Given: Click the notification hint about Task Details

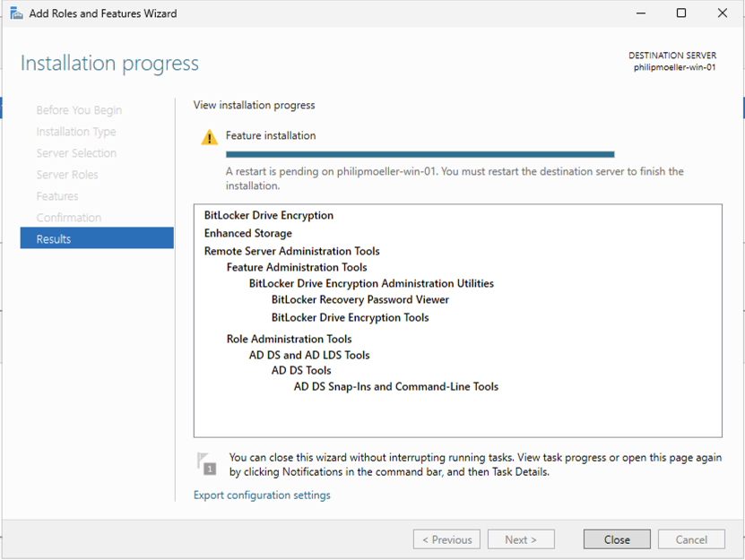Looking at the screenshot, I should (x=475, y=464).
